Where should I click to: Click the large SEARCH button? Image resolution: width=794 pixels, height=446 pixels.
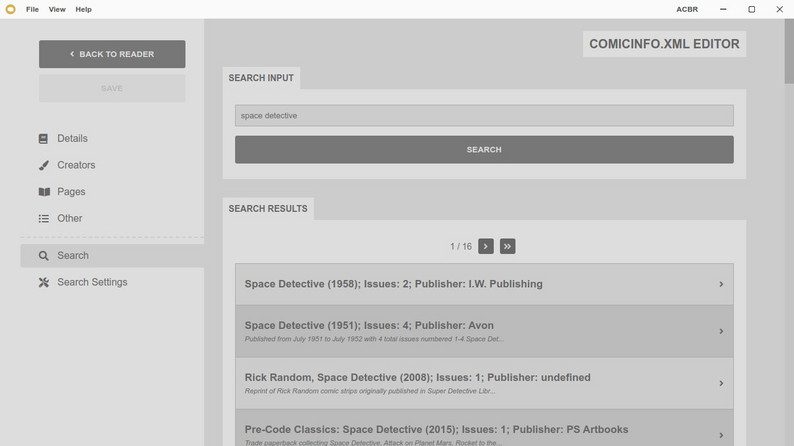[x=484, y=149]
